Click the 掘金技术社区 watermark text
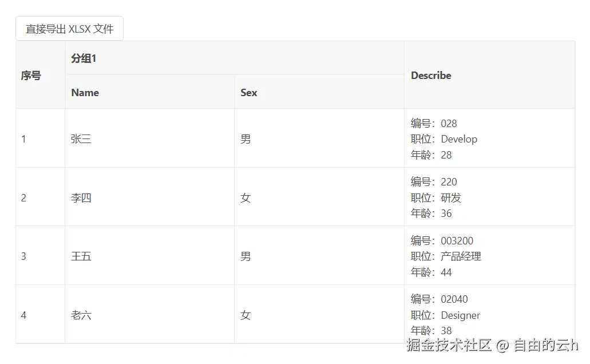Image resolution: width=590 pixels, height=364 pixels. 449,345
